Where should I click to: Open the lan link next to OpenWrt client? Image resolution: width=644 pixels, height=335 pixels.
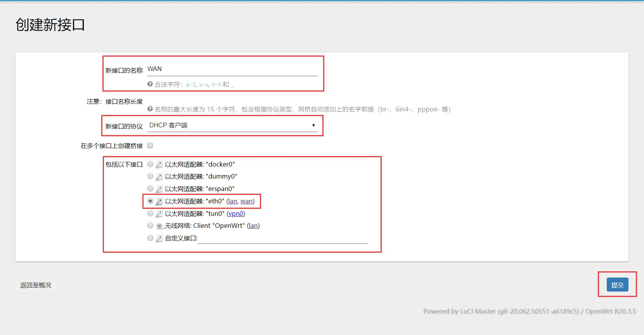tap(253, 226)
